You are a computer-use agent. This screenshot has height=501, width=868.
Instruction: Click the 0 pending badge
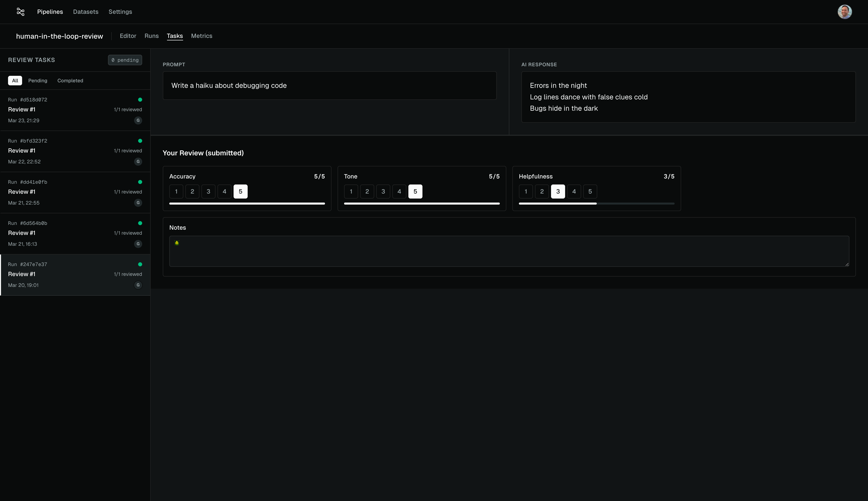[x=125, y=60]
